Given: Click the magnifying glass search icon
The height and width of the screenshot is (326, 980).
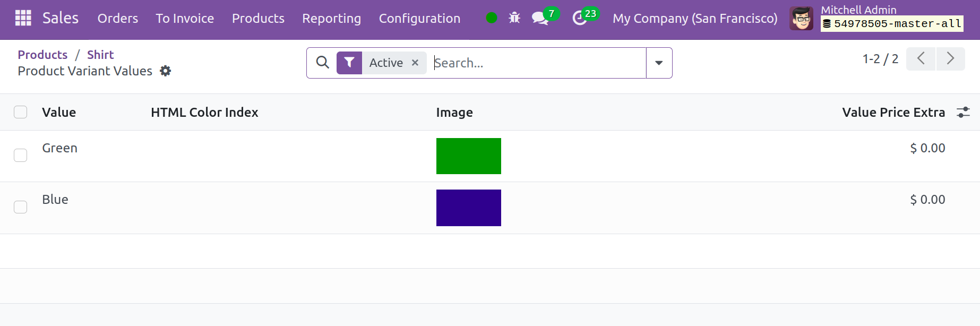Looking at the screenshot, I should (x=322, y=63).
